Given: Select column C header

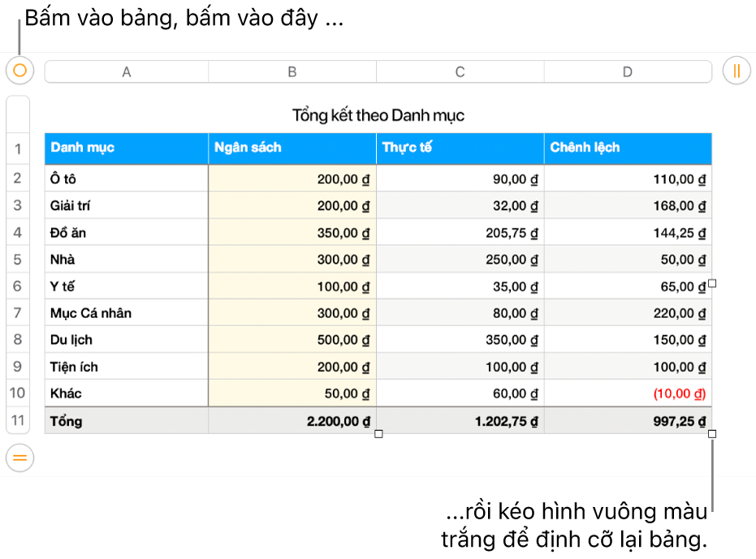Looking at the screenshot, I should pyautogui.click(x=460, y=72).
